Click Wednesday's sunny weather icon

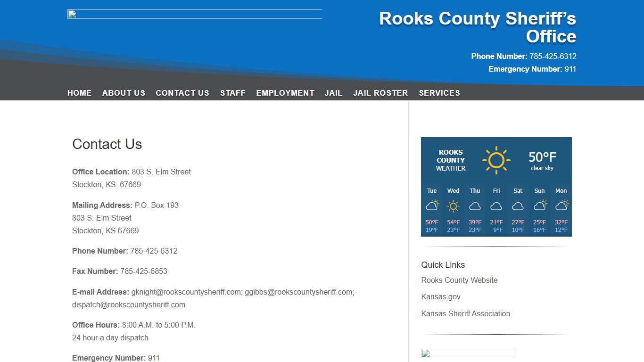tap(453, 206)
